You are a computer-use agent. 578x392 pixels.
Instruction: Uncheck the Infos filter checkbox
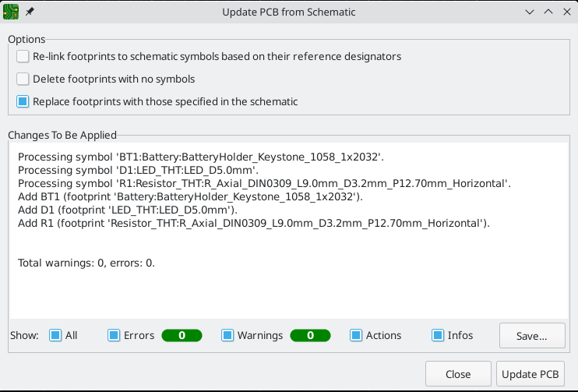438,335
